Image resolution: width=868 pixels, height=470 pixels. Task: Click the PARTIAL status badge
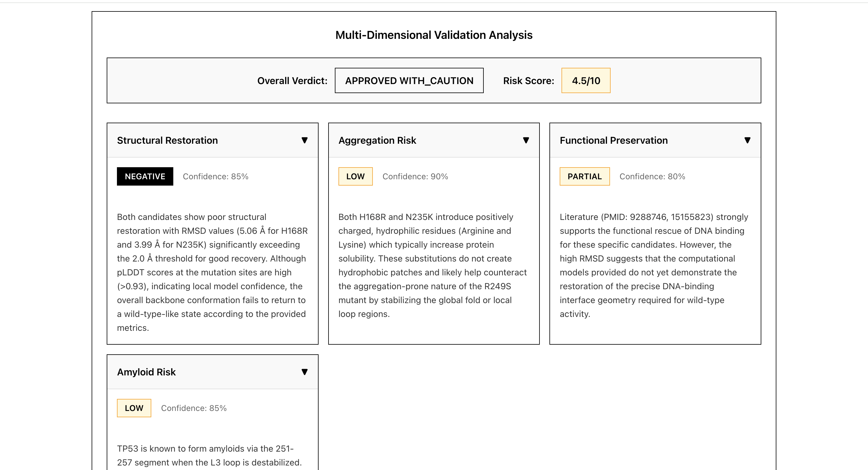(584, 176)
